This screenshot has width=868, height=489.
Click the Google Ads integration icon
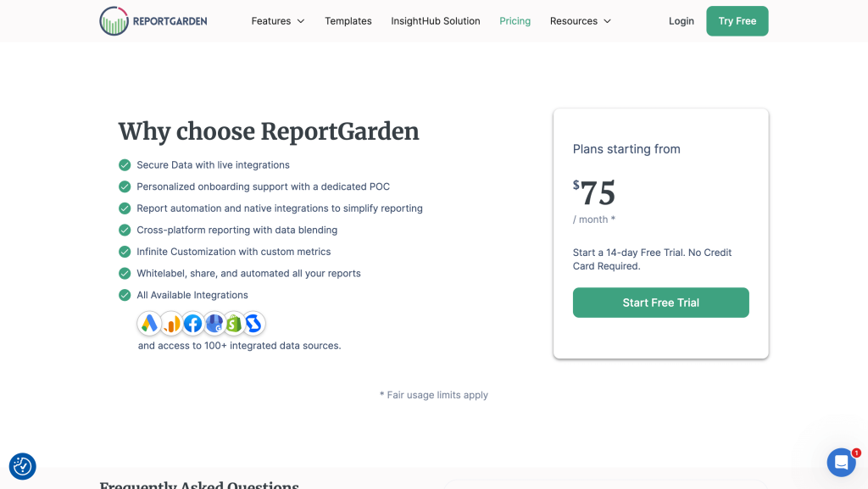(x=149, y=323)
